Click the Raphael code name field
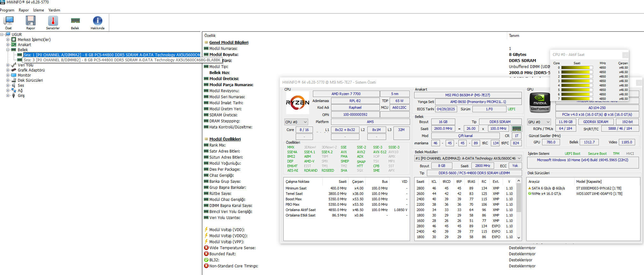 tap(355, 107)
